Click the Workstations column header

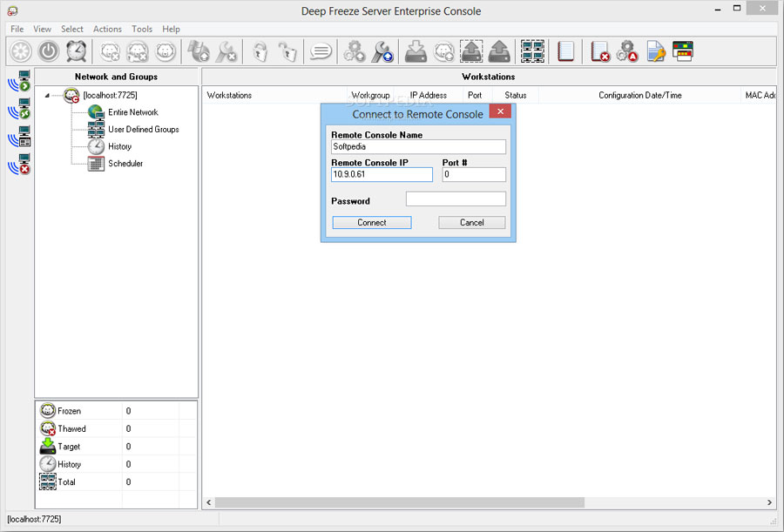click(x=274, y=95)
